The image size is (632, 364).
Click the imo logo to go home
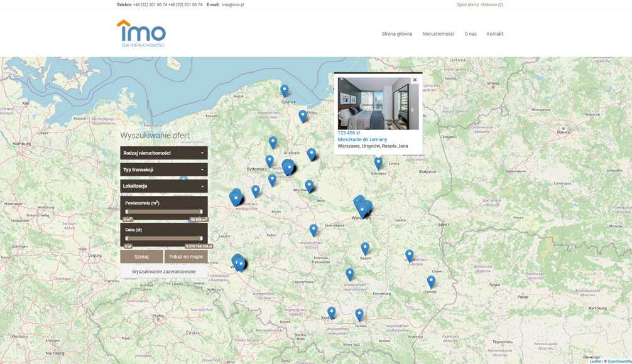[141, 33]
